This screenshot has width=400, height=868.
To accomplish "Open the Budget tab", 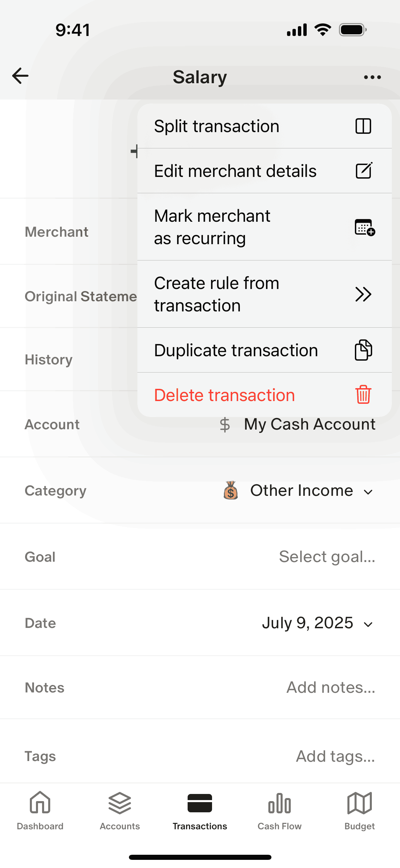I will (x=360, y=810).
